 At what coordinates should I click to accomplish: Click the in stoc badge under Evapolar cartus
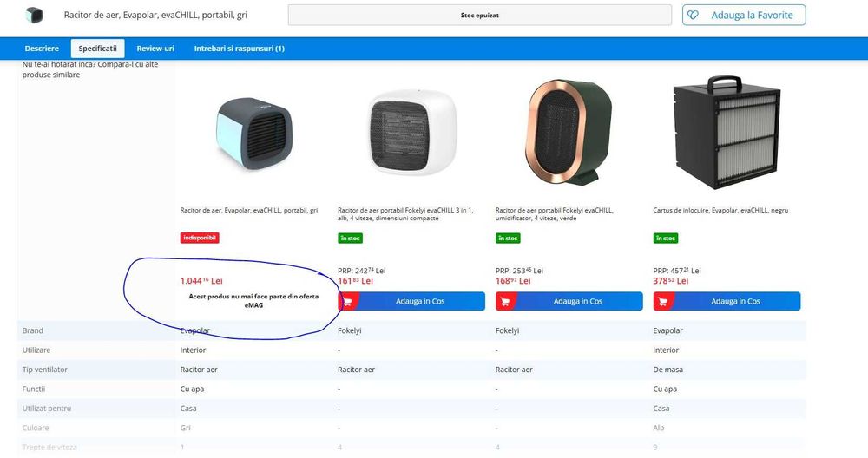pyautogui.click(x=666, y=239)
